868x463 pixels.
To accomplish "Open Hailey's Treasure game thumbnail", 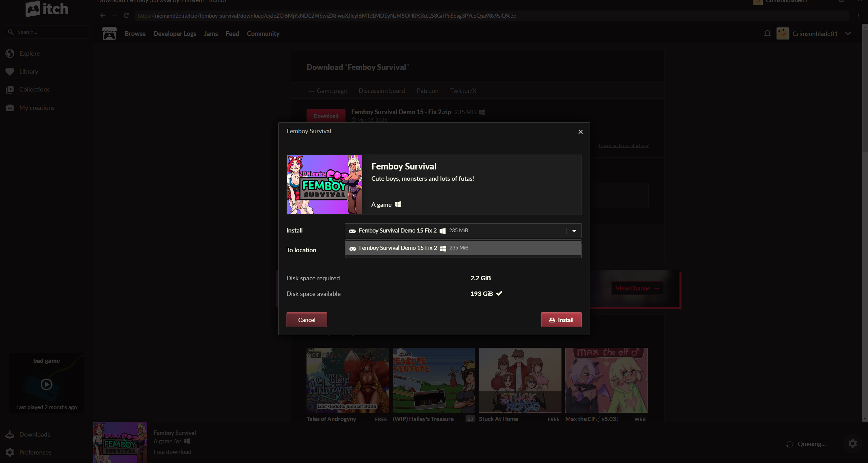I will 434,380.
